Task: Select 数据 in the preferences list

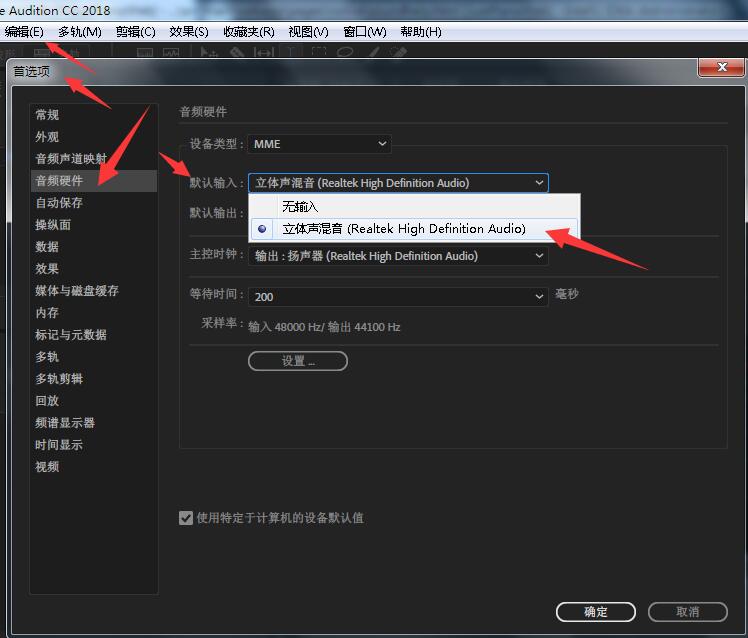Action: point(94,246)
